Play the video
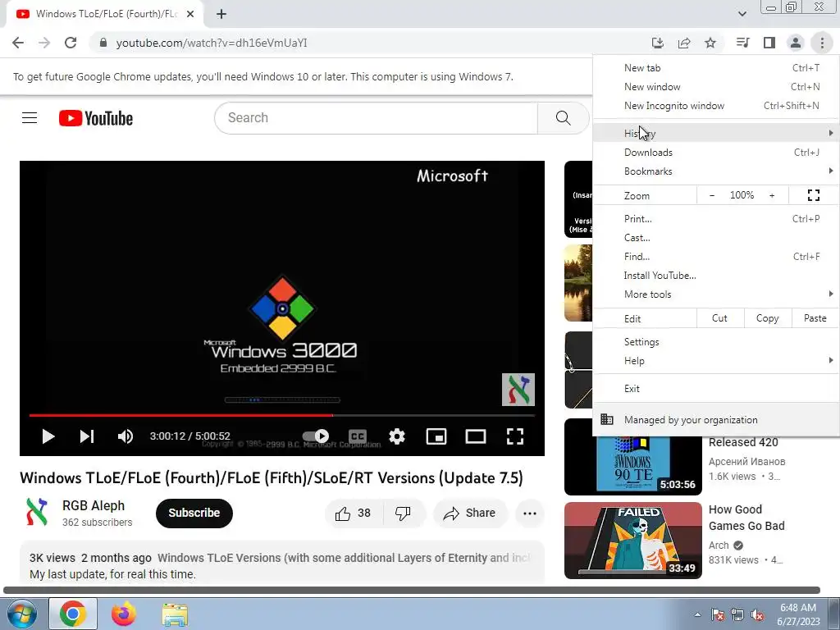 pos(48,436)
